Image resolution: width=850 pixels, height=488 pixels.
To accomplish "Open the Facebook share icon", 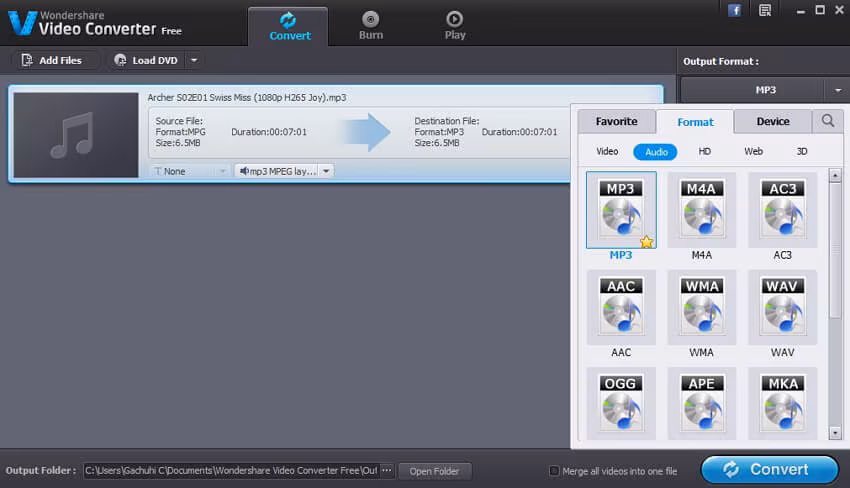I will [735, 10].
